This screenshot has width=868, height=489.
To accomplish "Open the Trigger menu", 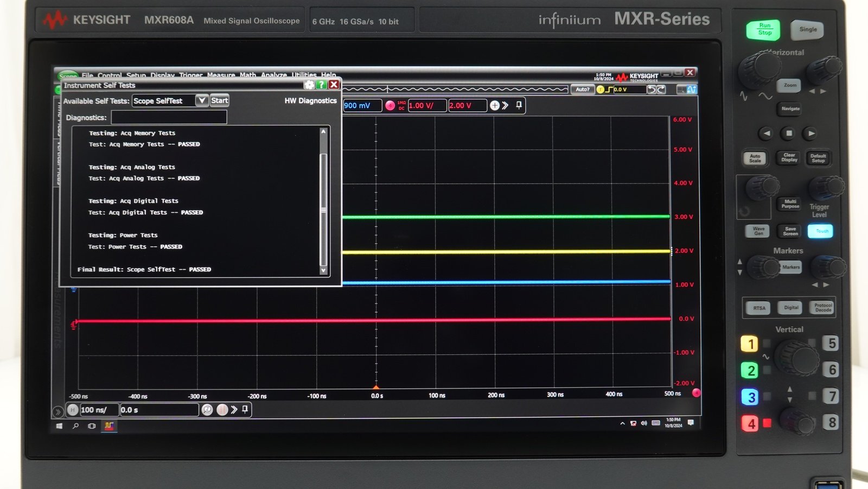I will [191, 75].
